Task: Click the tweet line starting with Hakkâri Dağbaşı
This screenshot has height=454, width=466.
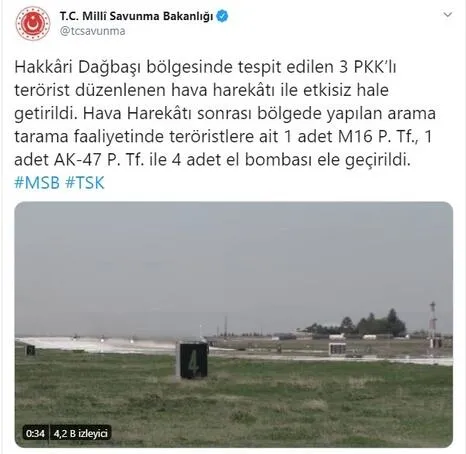Action: point(205,67)
